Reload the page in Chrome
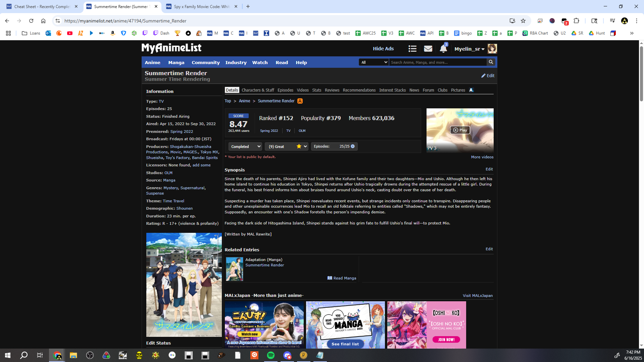Screen dimensions: 644x362 (31, 21)
